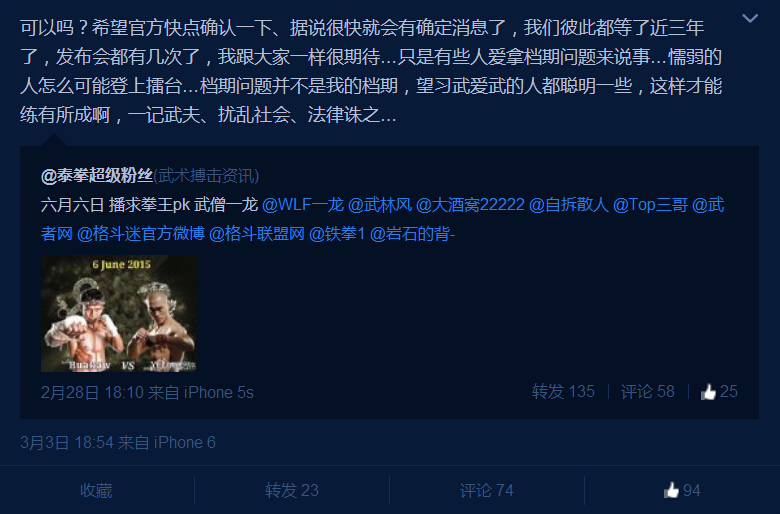Open 转发 135 on the quoted post
Image resolution: width=780 pixels, height=514 pixels.
click(x=563, y=392)
